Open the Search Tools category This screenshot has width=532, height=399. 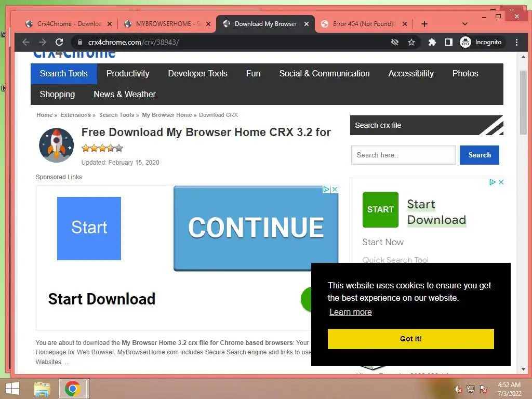tap(64, 74)
